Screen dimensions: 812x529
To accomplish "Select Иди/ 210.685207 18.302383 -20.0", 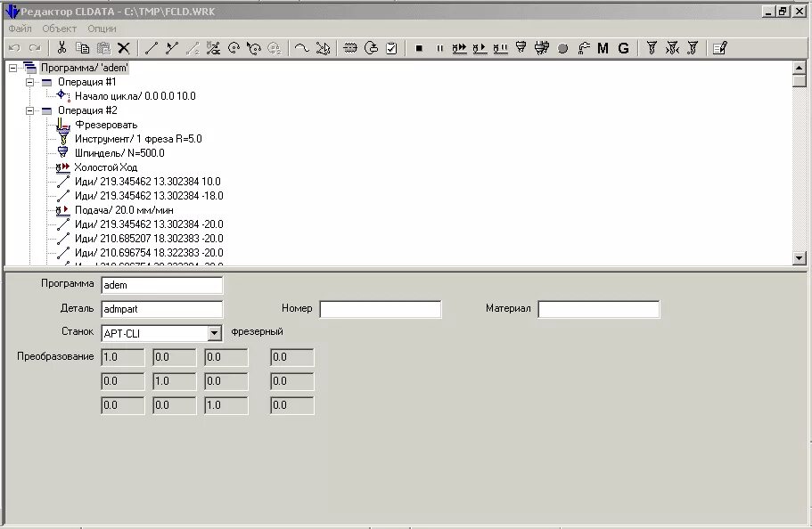I will [x=149, y=239].
